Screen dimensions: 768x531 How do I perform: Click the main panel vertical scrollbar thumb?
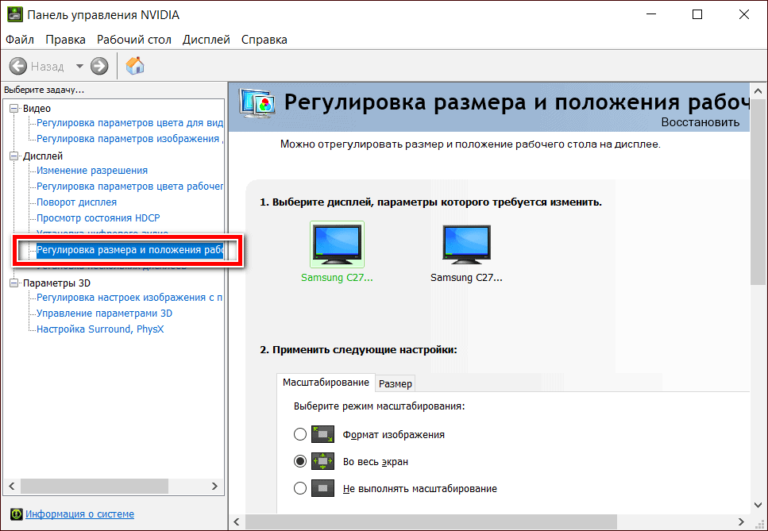click(x=758, y=192)
